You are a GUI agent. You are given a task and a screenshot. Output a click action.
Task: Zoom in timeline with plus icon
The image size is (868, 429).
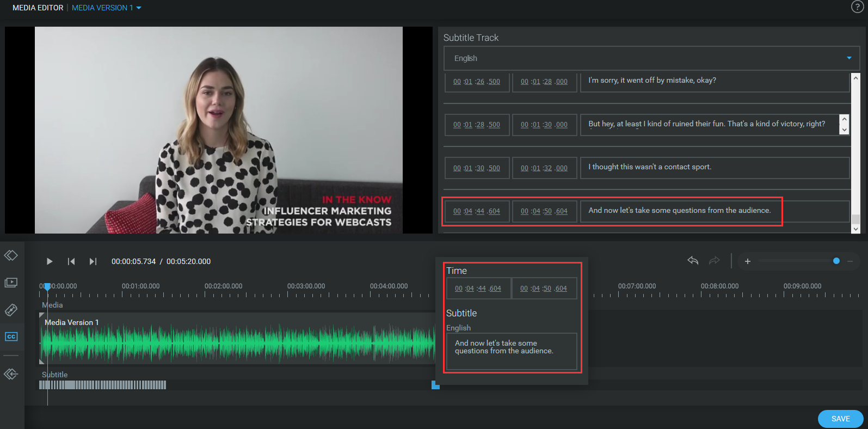tap(748, 261)
